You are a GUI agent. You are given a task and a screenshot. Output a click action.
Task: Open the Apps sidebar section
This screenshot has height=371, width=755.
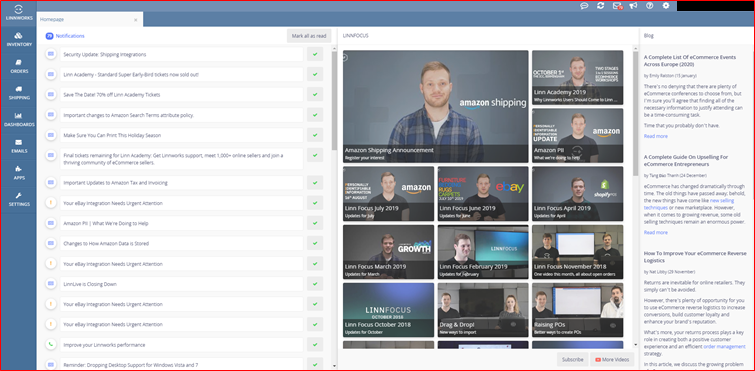coord(18,172)
